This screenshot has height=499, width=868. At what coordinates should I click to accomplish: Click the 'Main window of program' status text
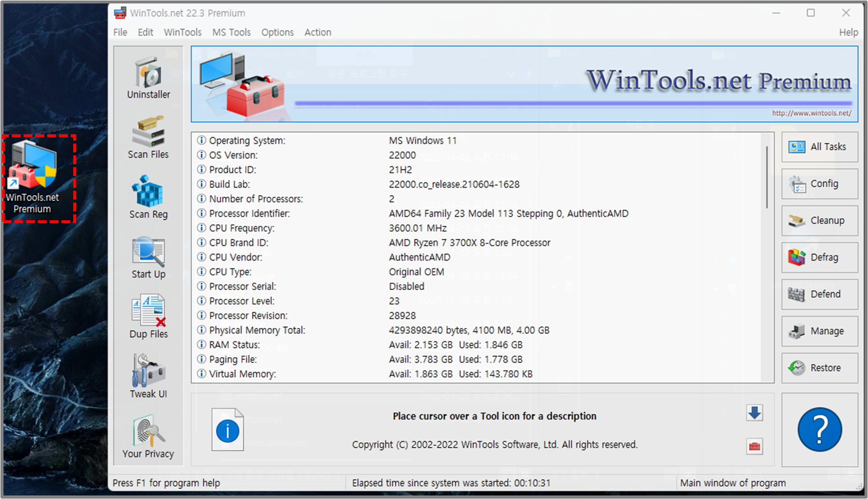click(x=733, y=483)
